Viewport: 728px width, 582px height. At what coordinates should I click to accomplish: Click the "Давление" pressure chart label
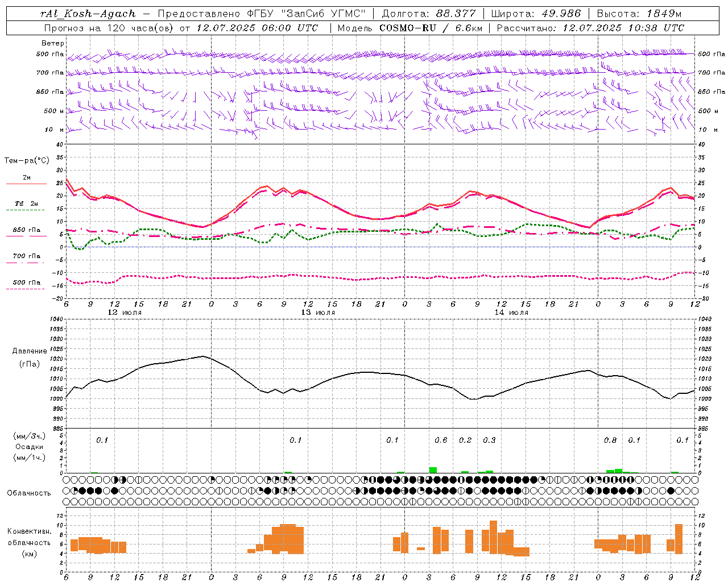pyautogui.click(x=30, y=351)
